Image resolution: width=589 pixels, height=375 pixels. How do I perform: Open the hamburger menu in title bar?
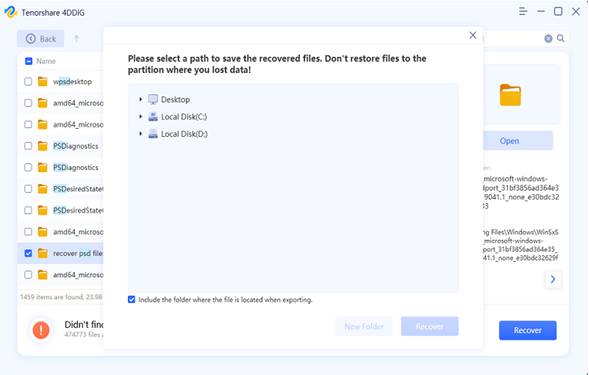pyautogui.click(x=523, y=12)
